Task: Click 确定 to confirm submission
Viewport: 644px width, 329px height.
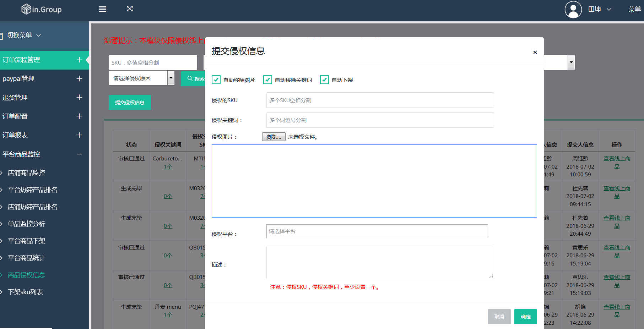Action: [x=526, y=317]
